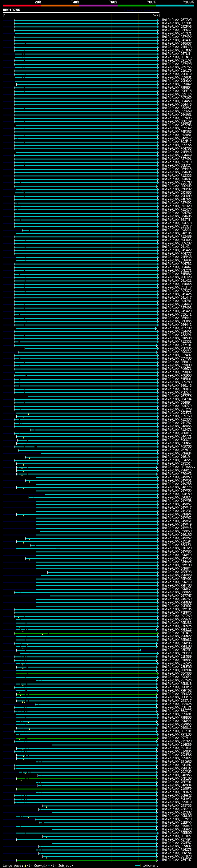Select label UniRef100_C0L2S1
197x868 pixels.
[x=177, y=271]
